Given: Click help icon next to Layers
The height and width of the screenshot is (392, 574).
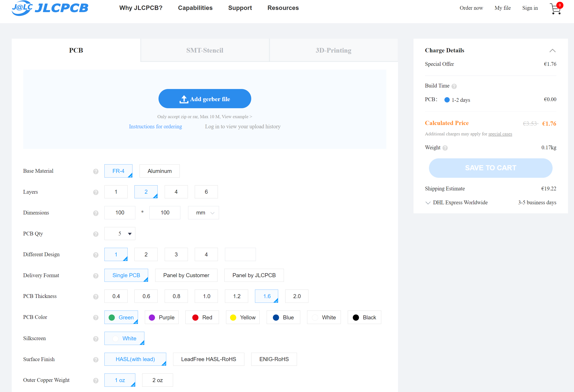Looking at the screenshot, I should [x=96, y=192].
